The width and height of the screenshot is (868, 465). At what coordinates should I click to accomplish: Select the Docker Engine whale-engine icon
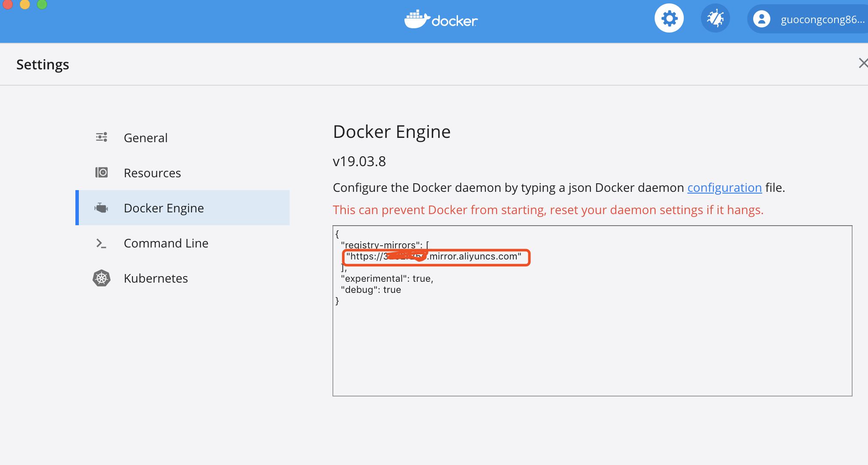click(102, 208)
